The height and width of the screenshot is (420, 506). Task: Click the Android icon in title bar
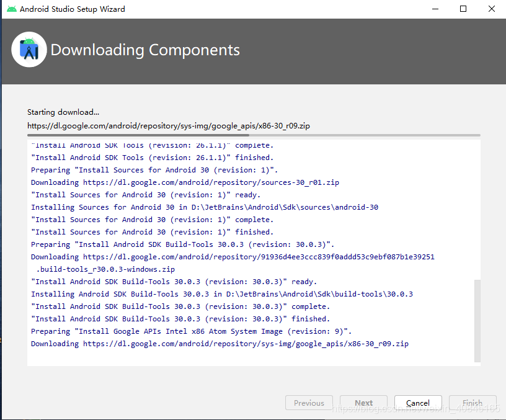(12, 9)
